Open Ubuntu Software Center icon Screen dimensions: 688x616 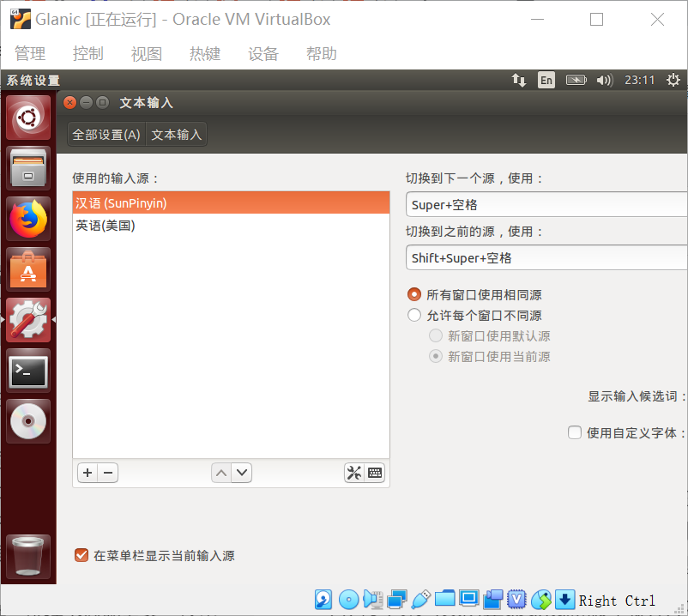click(x=28, y=269)
